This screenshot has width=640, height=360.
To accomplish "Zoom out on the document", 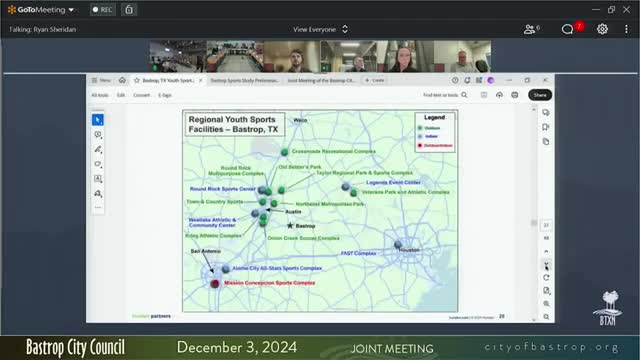I will click(x=546, y=317).
